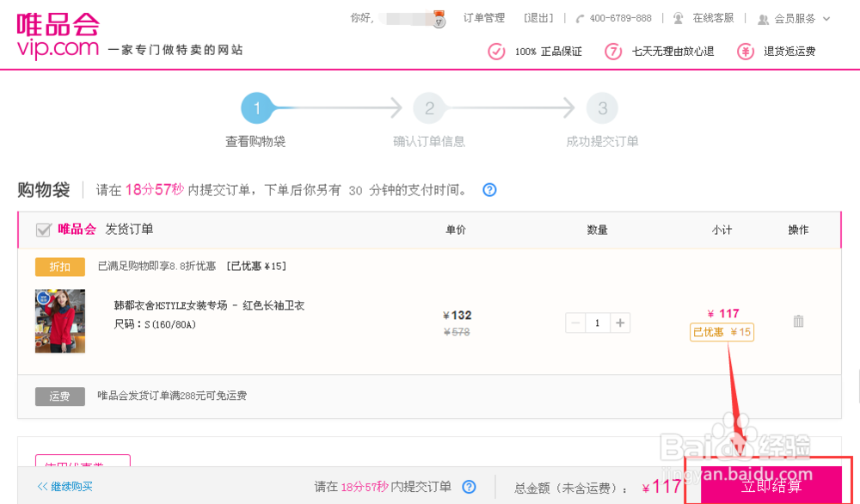Click the 运费 shipping tag
The image size is (860, 504).
60,396
